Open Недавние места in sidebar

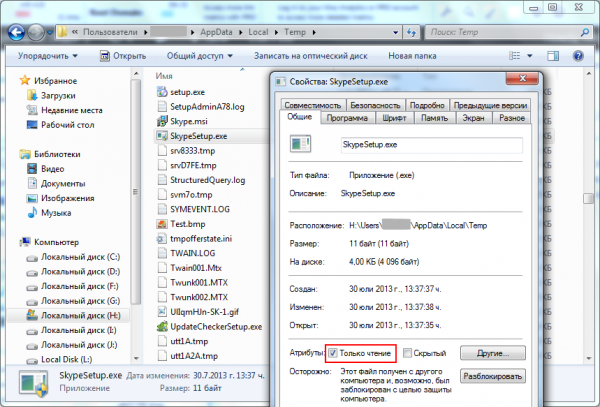[72, 110]
